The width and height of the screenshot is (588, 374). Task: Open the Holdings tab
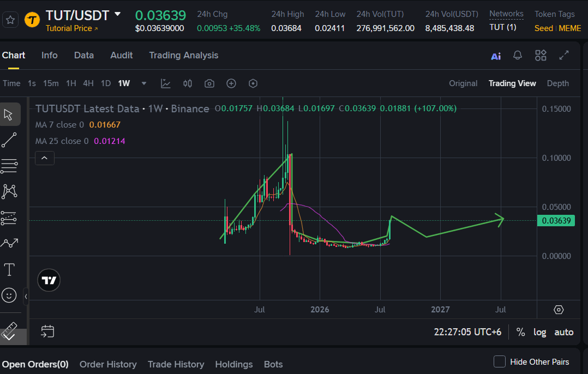tap(234, 364)
